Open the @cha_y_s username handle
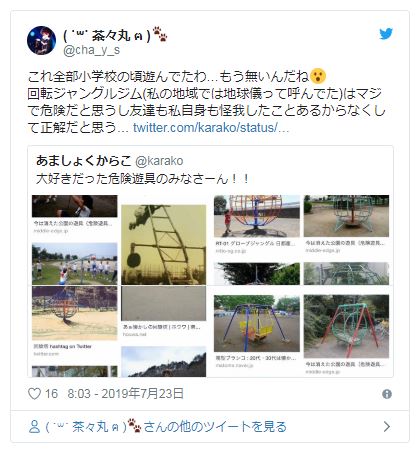The width and height of the screenshot is (420, 457). 92,50
